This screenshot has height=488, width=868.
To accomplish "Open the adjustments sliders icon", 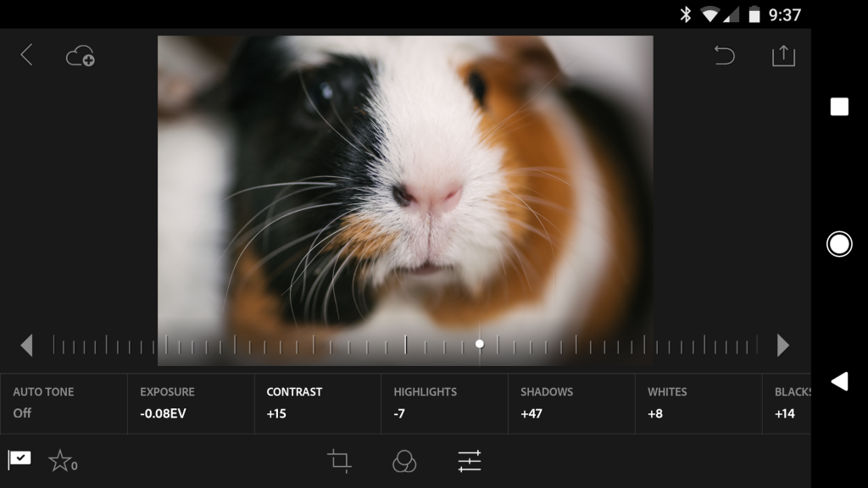I will coord(470,461).
